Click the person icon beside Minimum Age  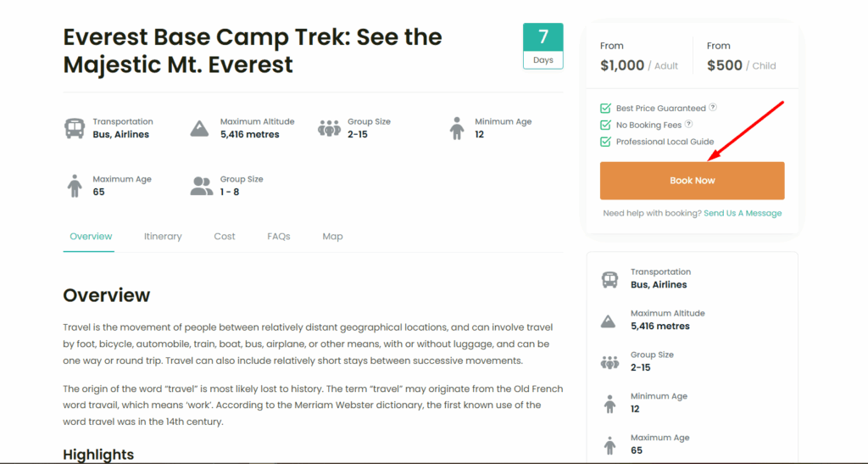click(458, 129)
